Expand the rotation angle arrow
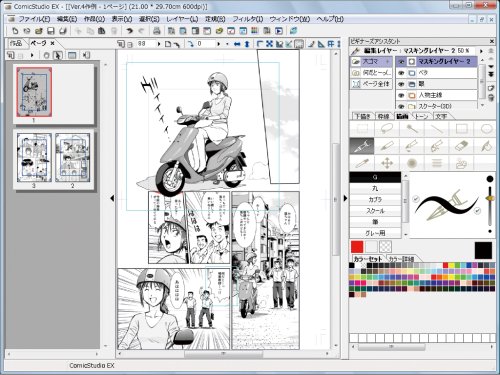 (x=218, y=44)
